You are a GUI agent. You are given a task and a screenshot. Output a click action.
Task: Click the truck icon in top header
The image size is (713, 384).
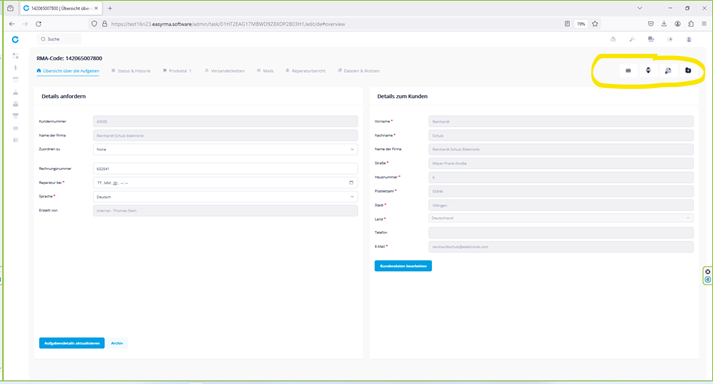[x=651, y=39]
